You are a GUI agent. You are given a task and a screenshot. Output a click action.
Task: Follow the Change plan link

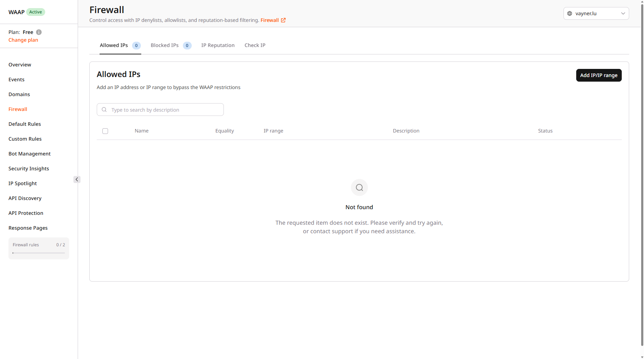click(x=23, y=40)
